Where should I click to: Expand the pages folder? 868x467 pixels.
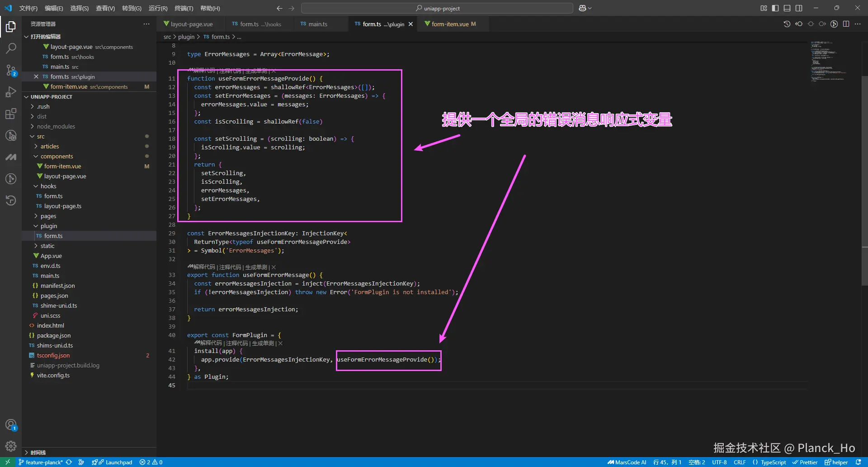coord(48,216)
